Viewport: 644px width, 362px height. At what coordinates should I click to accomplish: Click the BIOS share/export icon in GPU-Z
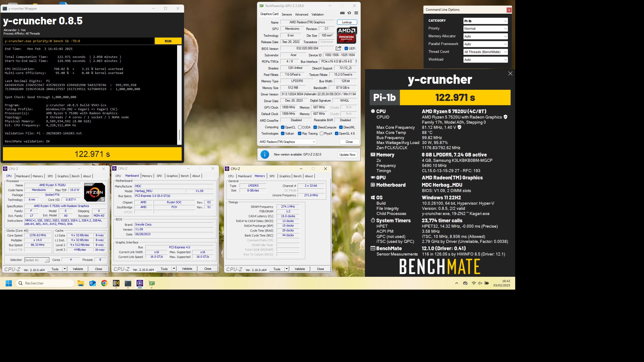click(338, 48)
